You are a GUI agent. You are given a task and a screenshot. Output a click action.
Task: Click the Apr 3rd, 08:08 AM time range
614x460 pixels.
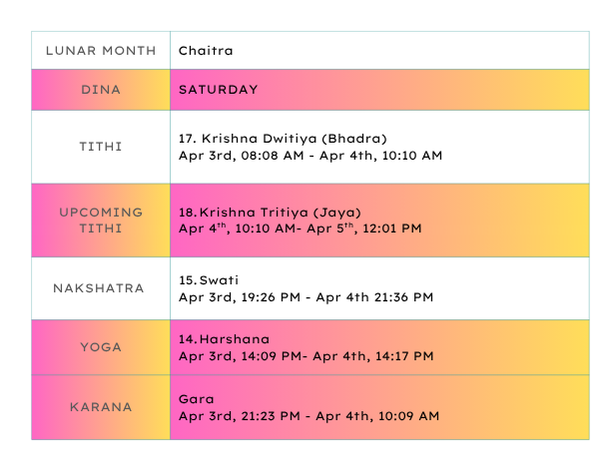(310, 156)
